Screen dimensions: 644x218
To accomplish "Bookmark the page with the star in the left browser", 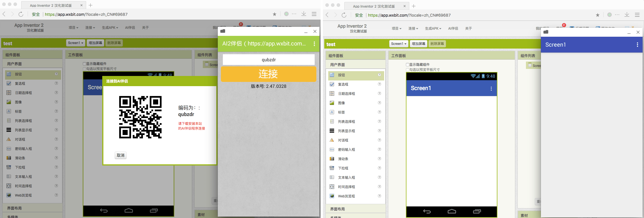I will (275, 14).
